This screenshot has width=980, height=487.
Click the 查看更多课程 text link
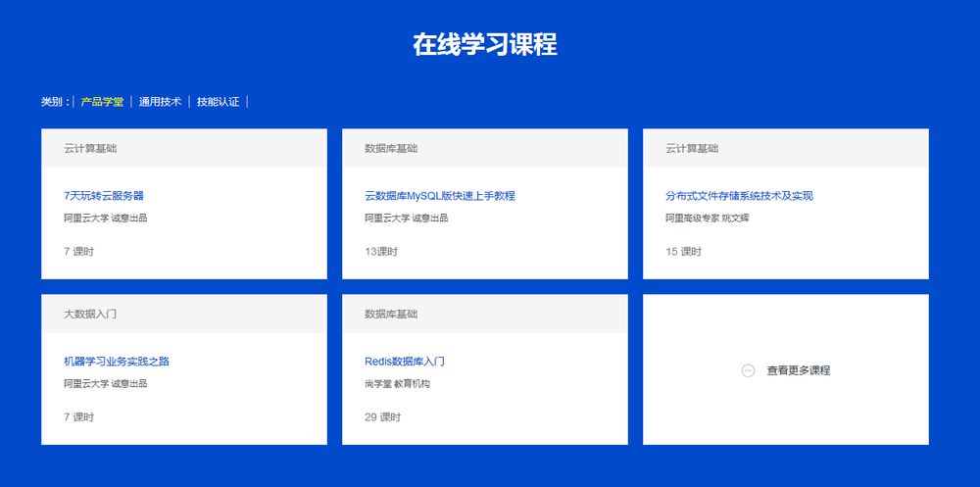pyautogui.click(x=798, y=370)
